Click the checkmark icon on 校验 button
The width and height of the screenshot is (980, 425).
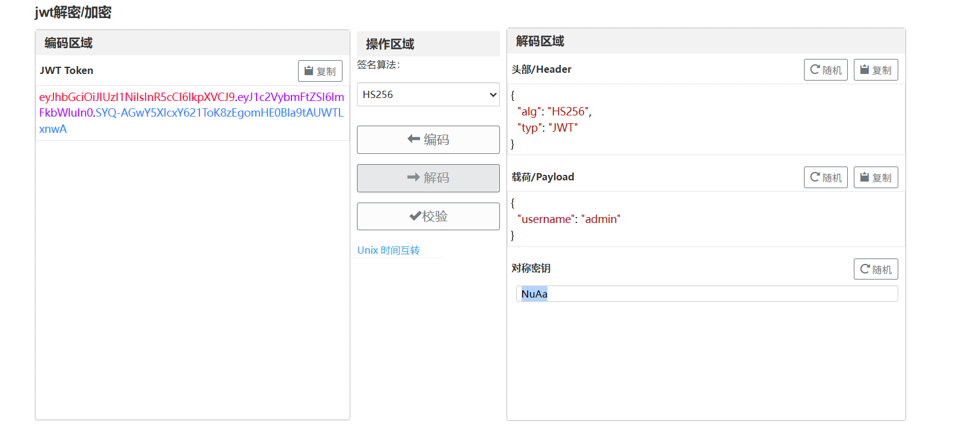click(415, 216)
